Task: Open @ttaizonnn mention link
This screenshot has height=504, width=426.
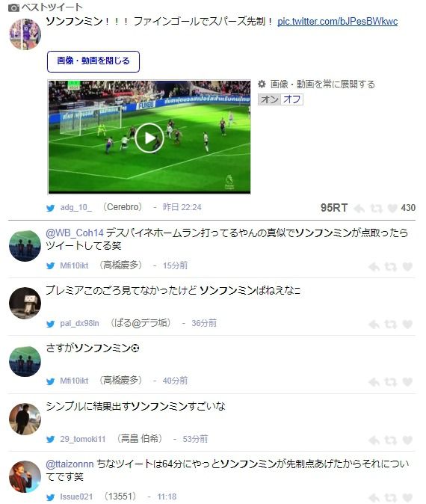Action: tap(70, 464)
